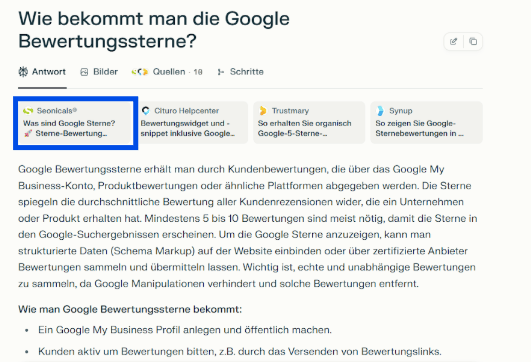
Task: Switch to the Antwort tab
Action: (x=42, y=72)
